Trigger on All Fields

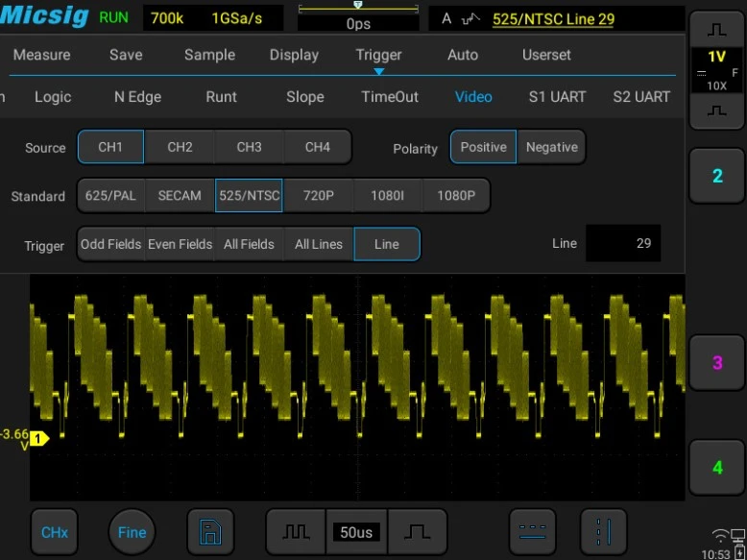(249, 244)
